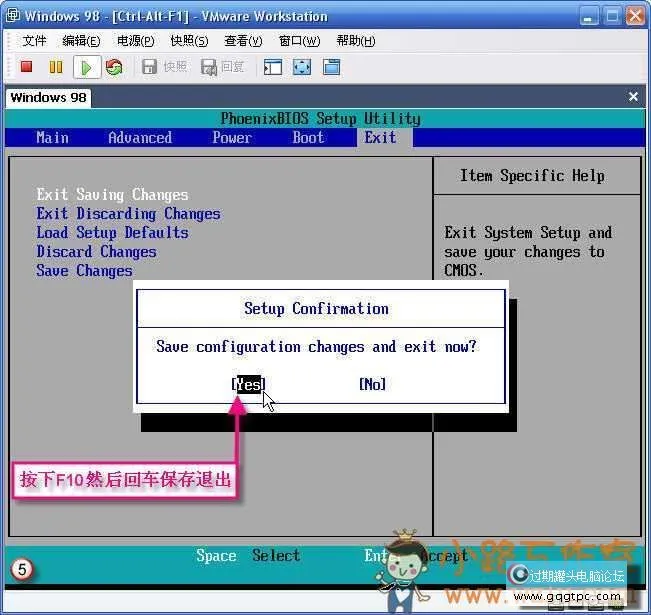The image size is (651, 615).
Task: Select Discard Changes option
Action: coord(96,252)
